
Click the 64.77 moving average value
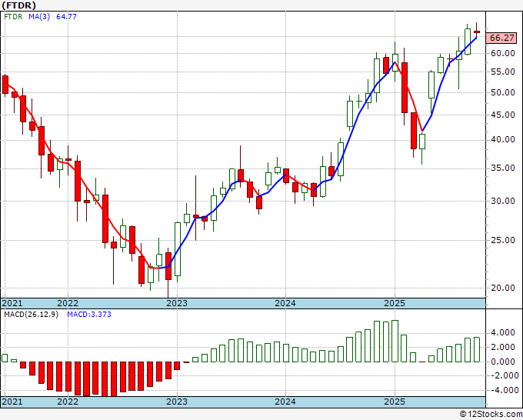[66, 16]
